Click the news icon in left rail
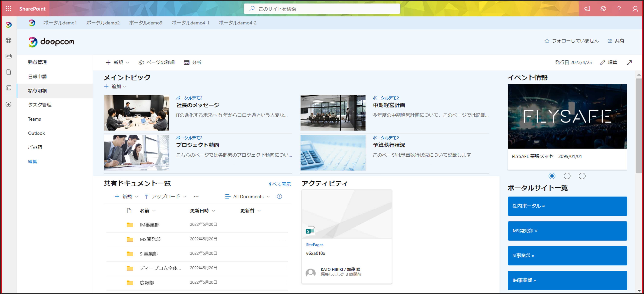Viewport: 644px width, 294px height. [x=8, y=56]
